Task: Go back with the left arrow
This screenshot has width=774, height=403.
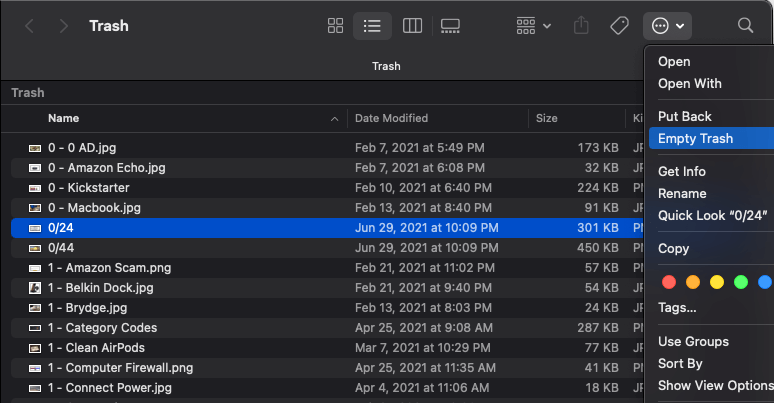Action: pyautogui.click(x=30, y=26)
